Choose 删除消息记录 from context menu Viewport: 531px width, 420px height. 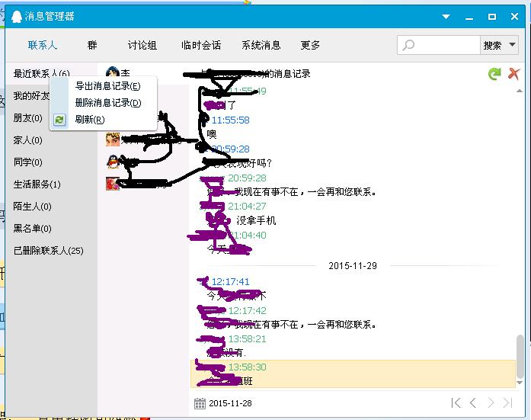108,103
